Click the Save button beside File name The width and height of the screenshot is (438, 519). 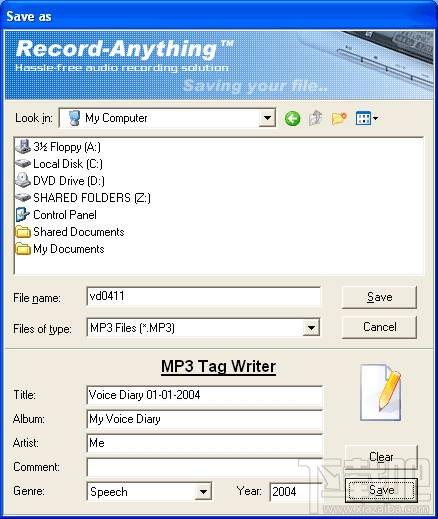(x=379, y=297)
